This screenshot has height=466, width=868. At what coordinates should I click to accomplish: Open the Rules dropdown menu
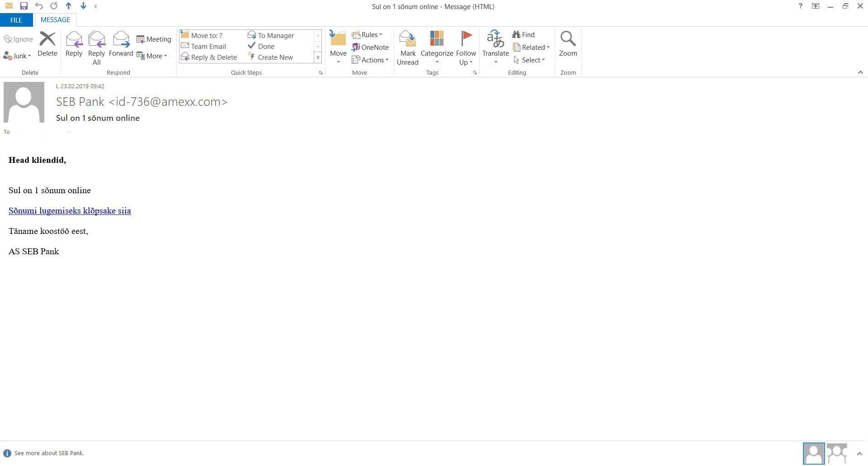pyautogui.click(x=367, y=35)
